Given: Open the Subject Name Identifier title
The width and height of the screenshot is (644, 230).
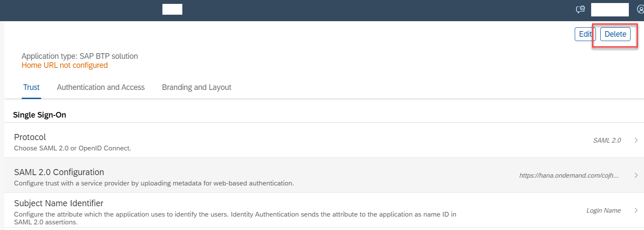Looking at the screenshot, I should 58,203.
